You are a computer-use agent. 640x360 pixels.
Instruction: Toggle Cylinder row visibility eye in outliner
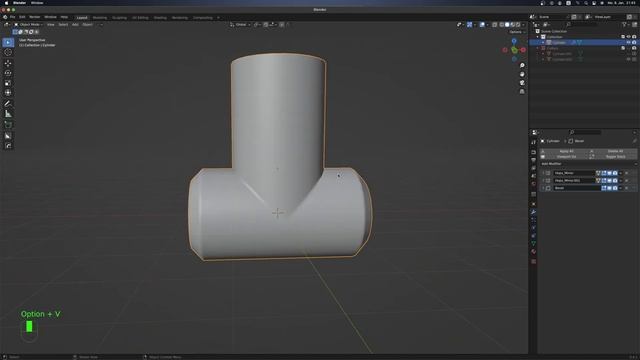point(629,42)
